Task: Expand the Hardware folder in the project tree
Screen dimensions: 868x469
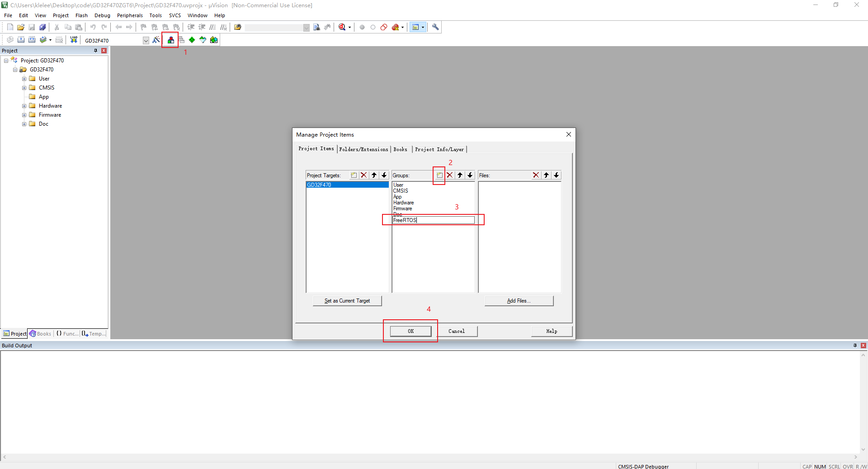Action: [x=24, y=106]
